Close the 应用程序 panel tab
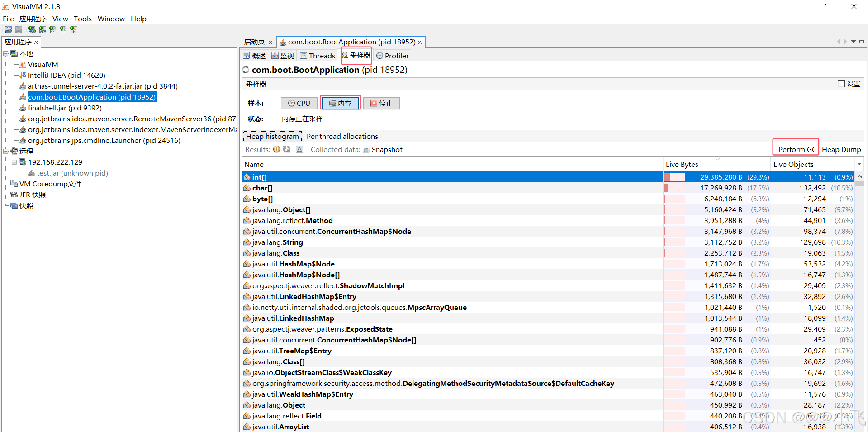Screen dimensions: 868x432 36,42
